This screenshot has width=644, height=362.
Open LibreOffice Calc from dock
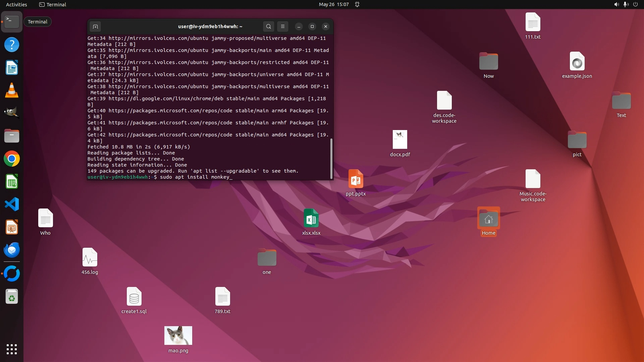[x=12, y=182]
